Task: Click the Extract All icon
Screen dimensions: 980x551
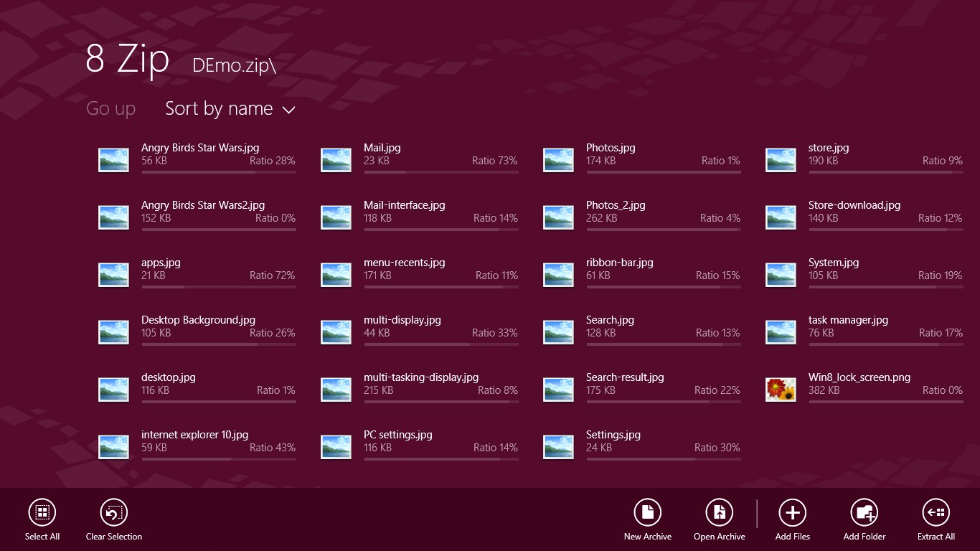Action: pos(936,512)
